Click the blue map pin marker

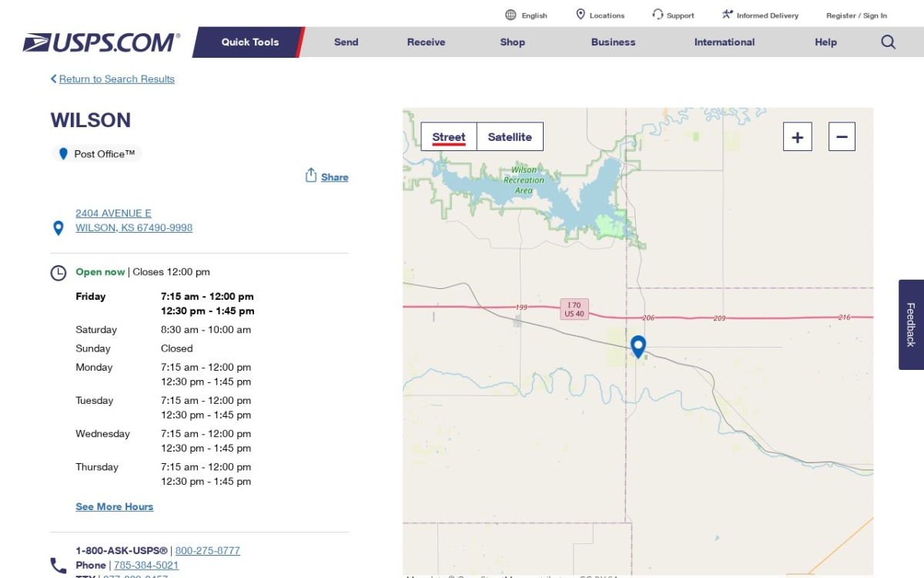638,347
